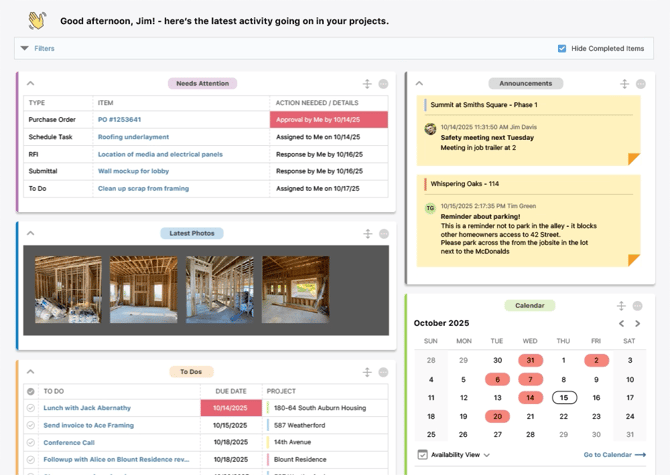Mark Lunch with Jack Abernathy as complete
Image resolution: width=670 pixels, height=475 pixels.
(31, 408)
